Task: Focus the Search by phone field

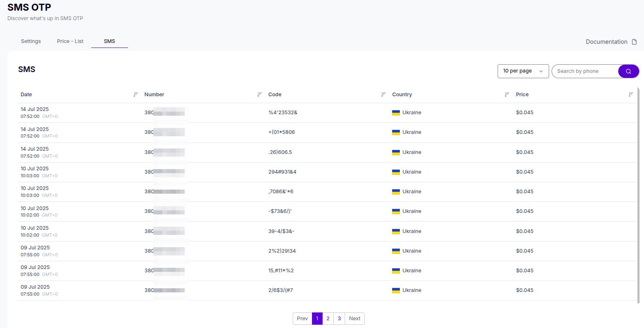Action: click(585, 71)
